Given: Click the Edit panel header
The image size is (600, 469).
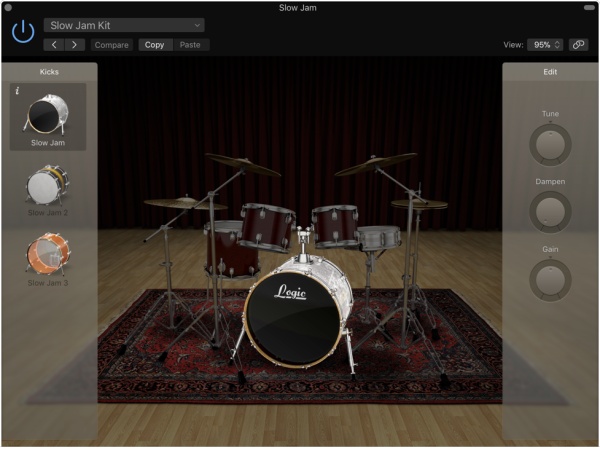Looking at the screenshot, I should click(550, 72).
